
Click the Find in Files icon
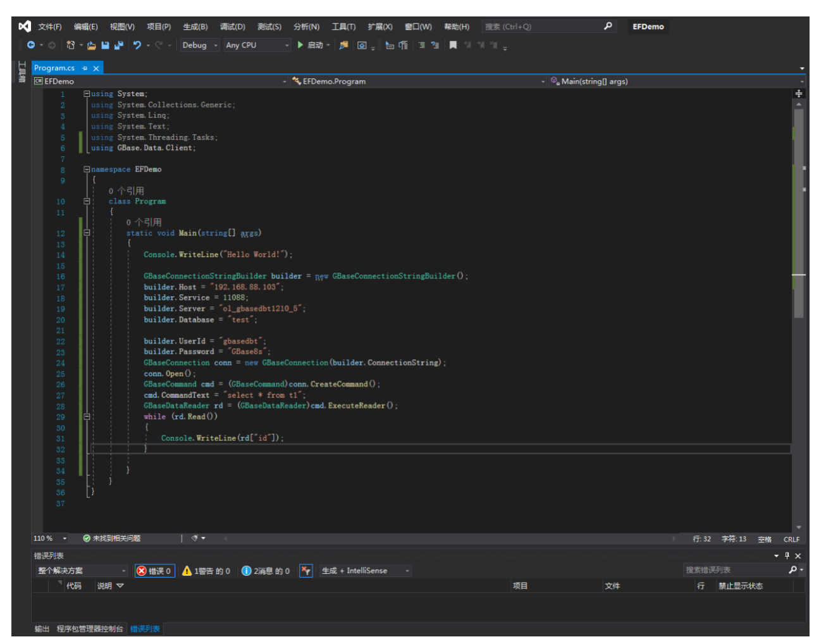[343, 46]
